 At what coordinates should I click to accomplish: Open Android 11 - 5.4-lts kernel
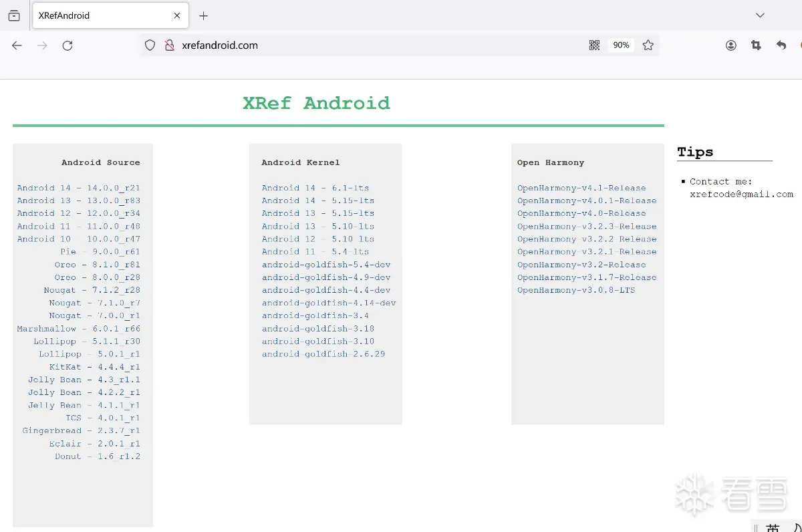pos(315,252)
